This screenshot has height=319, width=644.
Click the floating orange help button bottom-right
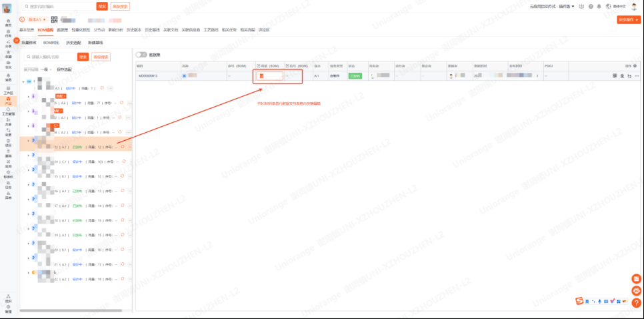(x=637, y=302)
